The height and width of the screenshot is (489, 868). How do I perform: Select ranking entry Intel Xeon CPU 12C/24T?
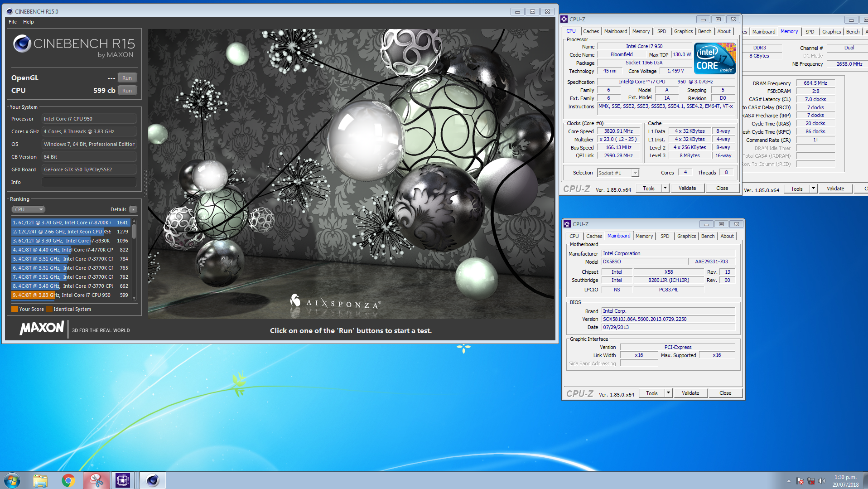[x=71, y=232]
